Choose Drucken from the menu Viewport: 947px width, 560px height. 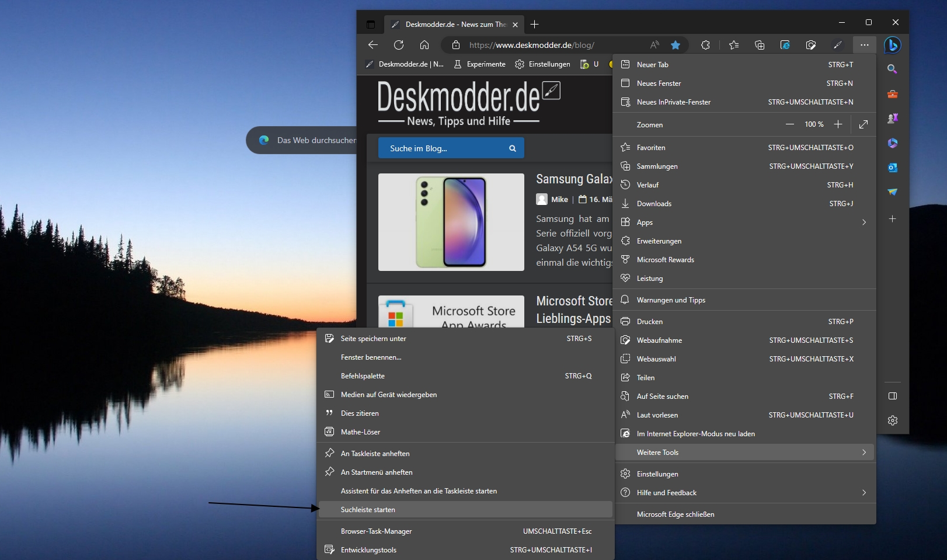click(x=745, y=322)
